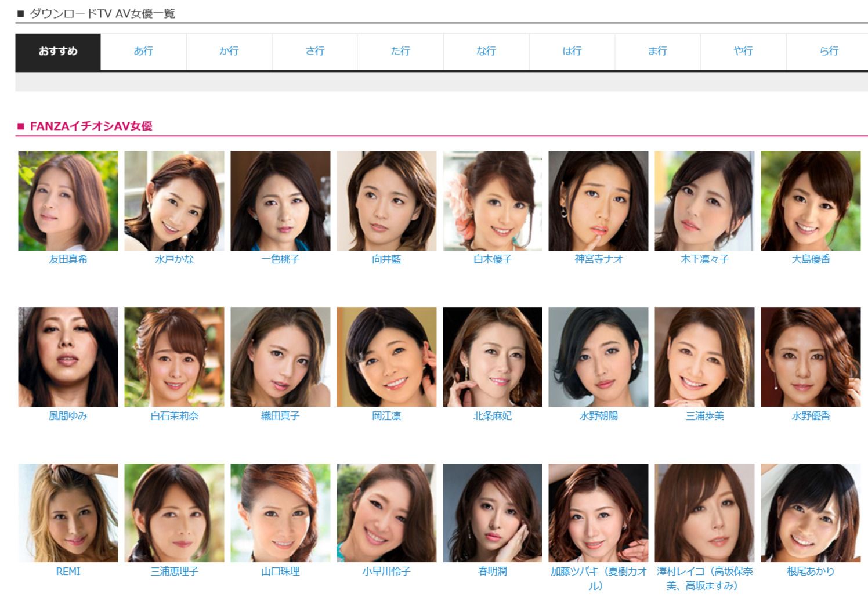Viewport: 868px width, 604px height.
Task: Open the 白石茉莉奈 name link
Action: coord(174,415)
